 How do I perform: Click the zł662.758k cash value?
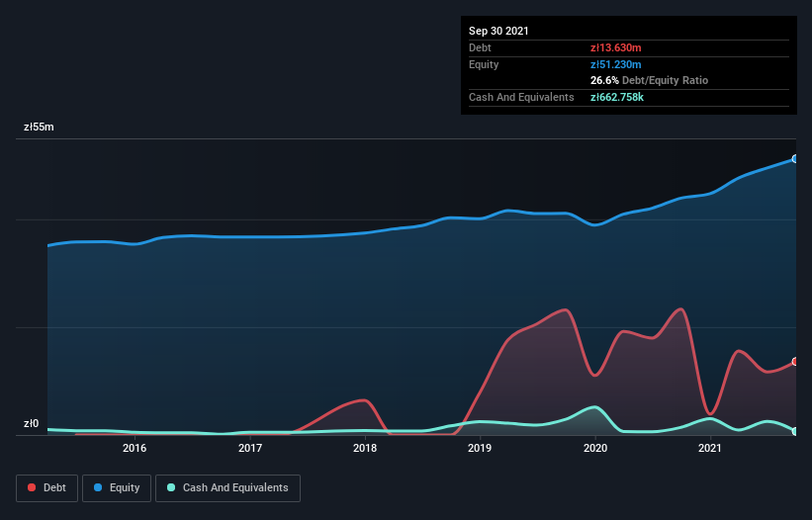coord(617,97)
